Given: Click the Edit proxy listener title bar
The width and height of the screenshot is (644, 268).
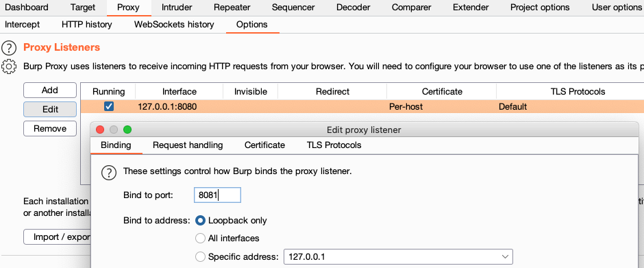Looking at the screenshot, I should coord(364,130).
